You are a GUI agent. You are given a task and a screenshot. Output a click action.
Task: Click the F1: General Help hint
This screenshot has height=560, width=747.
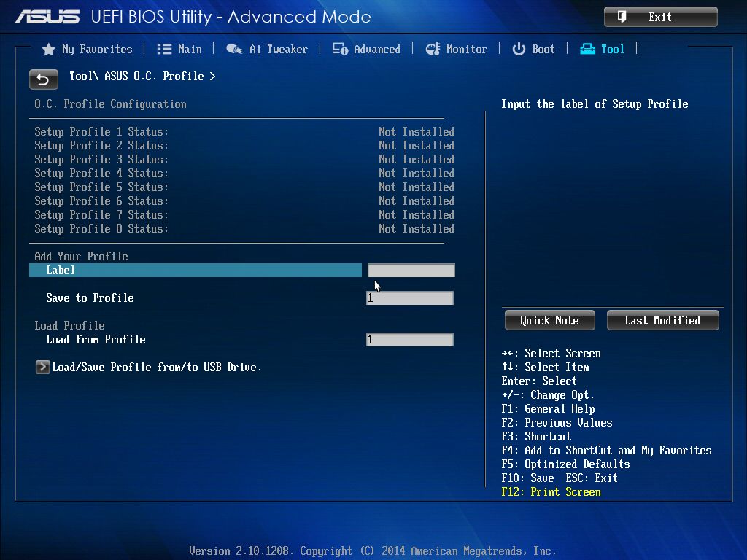click(548, 409)
